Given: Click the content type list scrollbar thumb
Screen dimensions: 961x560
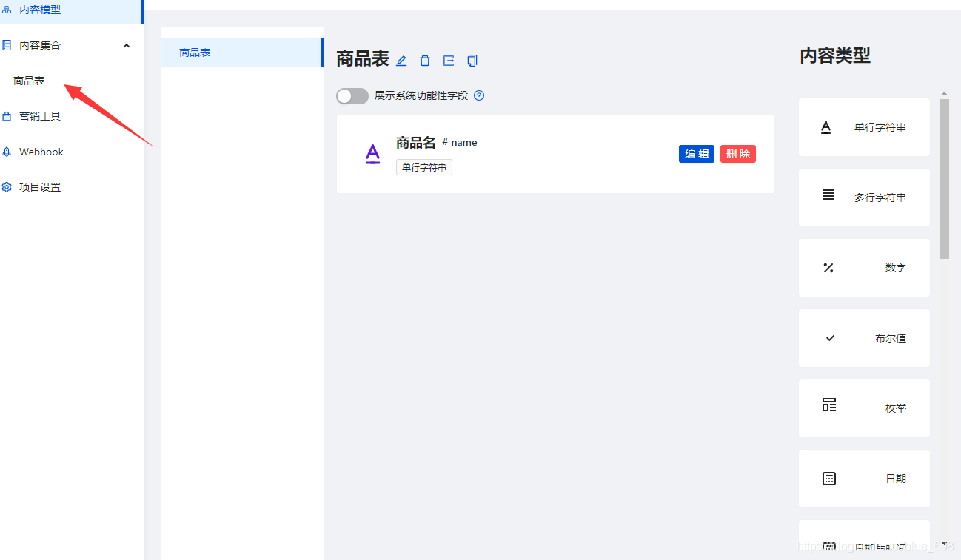Looking at the screenshot, I should [944, 179].
